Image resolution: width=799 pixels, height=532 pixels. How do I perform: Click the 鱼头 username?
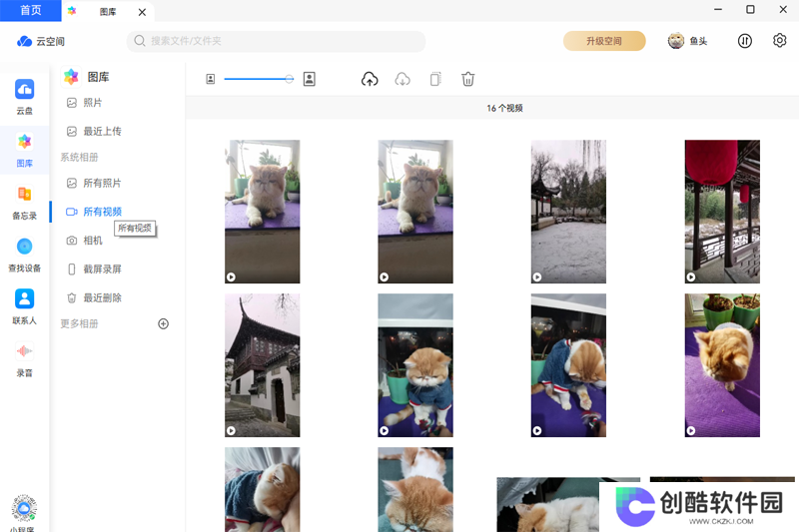click(x=698, y=41)
